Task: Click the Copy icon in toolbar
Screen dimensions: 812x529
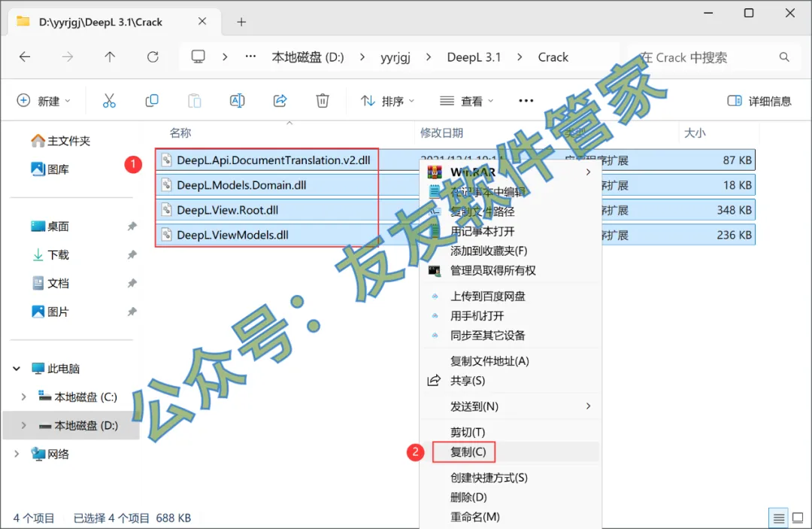Action: [x=152, y=101]
